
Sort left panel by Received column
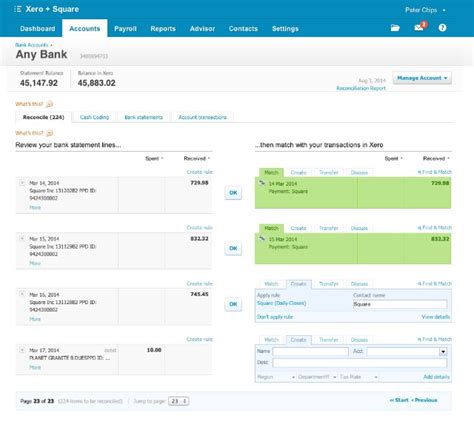[x=197, y=158]
